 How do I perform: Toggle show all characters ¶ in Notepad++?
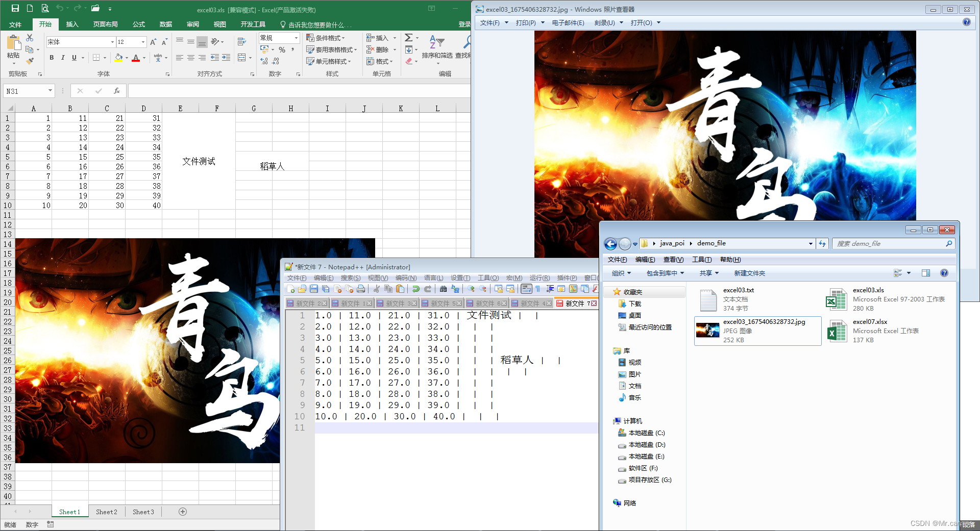pyautogui.click(x=537, y=289)
